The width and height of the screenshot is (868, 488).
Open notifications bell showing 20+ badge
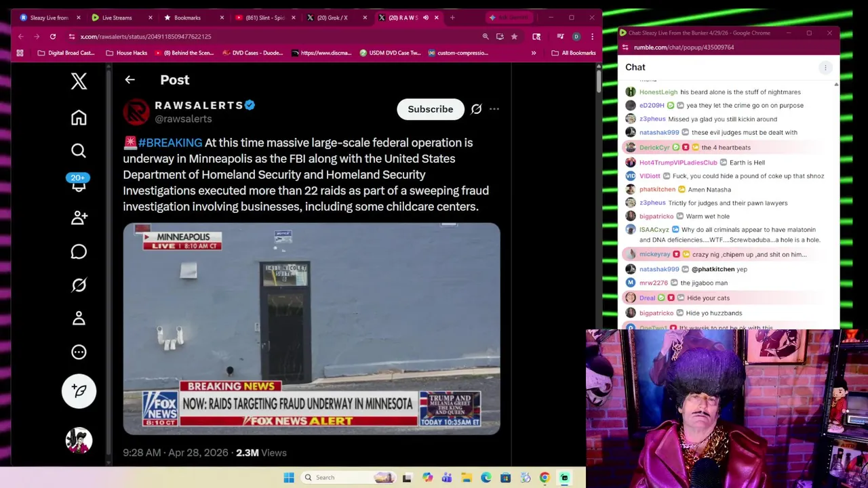pos(79,183)
